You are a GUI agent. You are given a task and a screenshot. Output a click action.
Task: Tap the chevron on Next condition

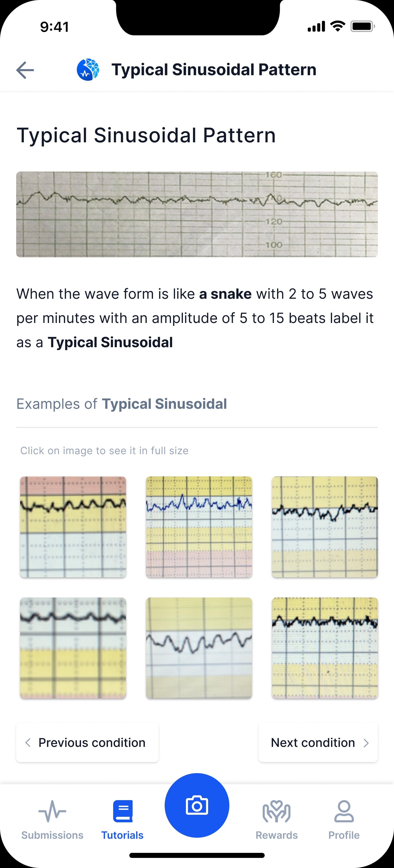[366, 743]
